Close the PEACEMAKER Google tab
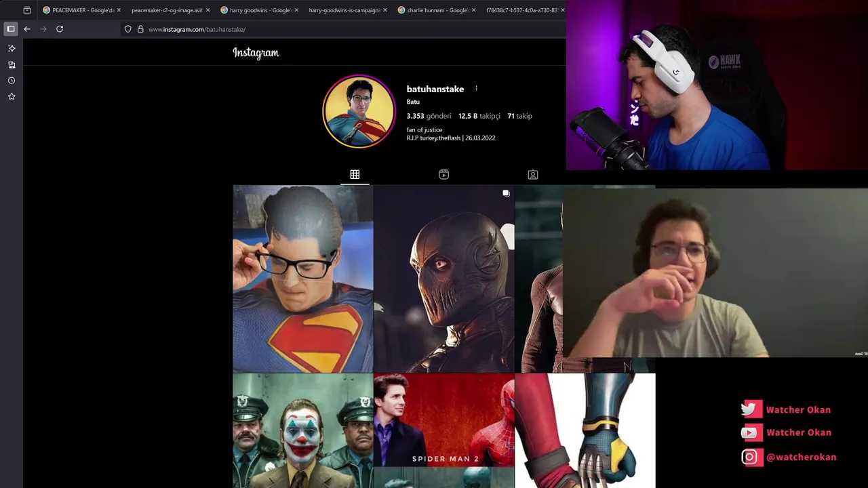868x488 pixels. click(x=119, y=10)
